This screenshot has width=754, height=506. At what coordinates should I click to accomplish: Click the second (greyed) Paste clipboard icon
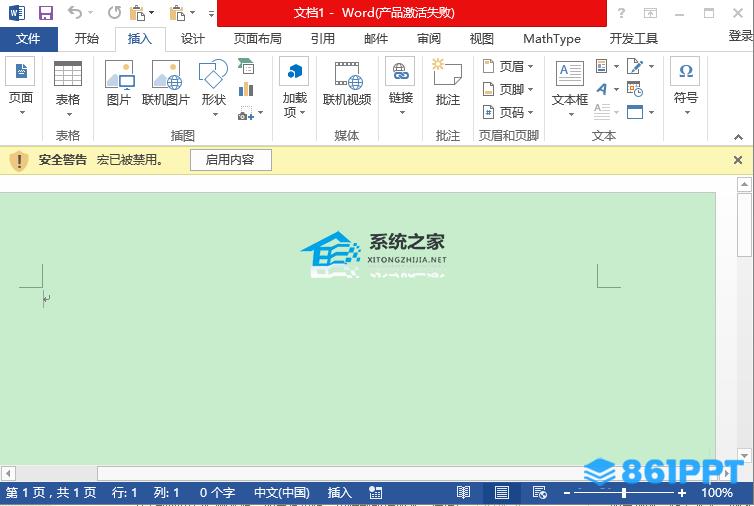tap(177, 13)
